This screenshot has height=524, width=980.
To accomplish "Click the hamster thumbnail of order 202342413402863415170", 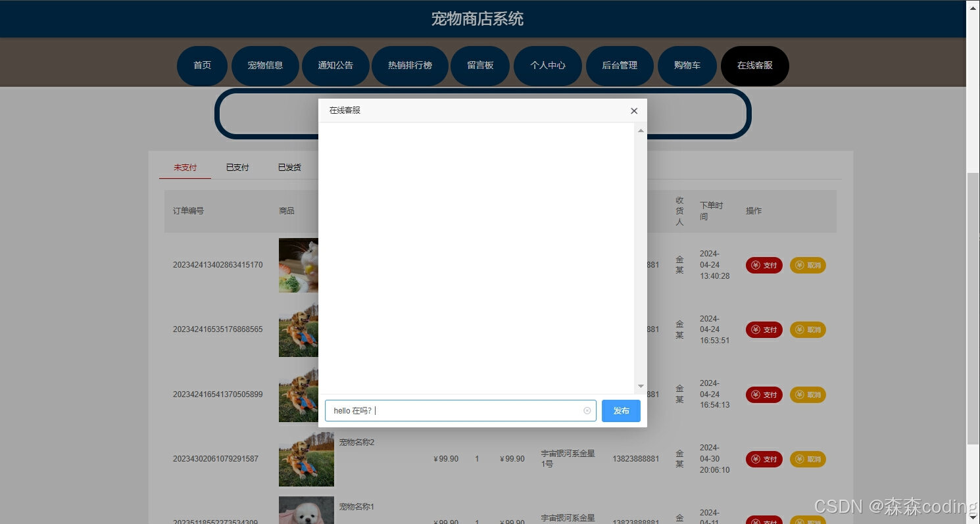I will [x=299, y=265].
